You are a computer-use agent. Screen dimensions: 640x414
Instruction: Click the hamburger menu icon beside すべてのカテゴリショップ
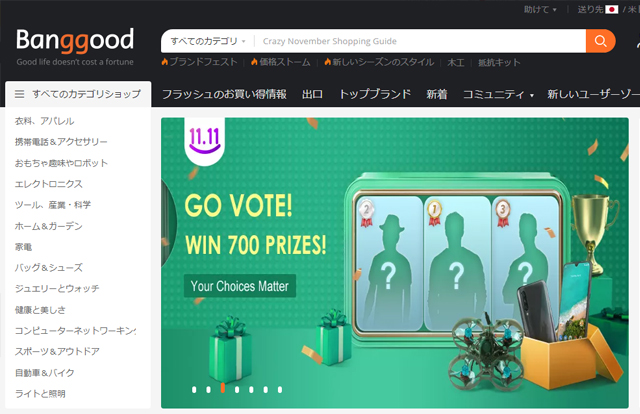[x=19, y=94]
